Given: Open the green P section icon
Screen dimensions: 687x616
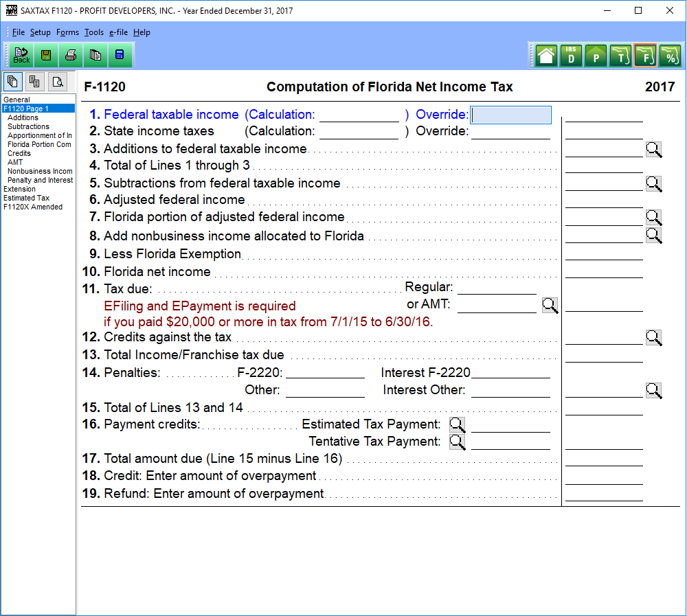Looking at the screenshot, I should tap(596, 56).
